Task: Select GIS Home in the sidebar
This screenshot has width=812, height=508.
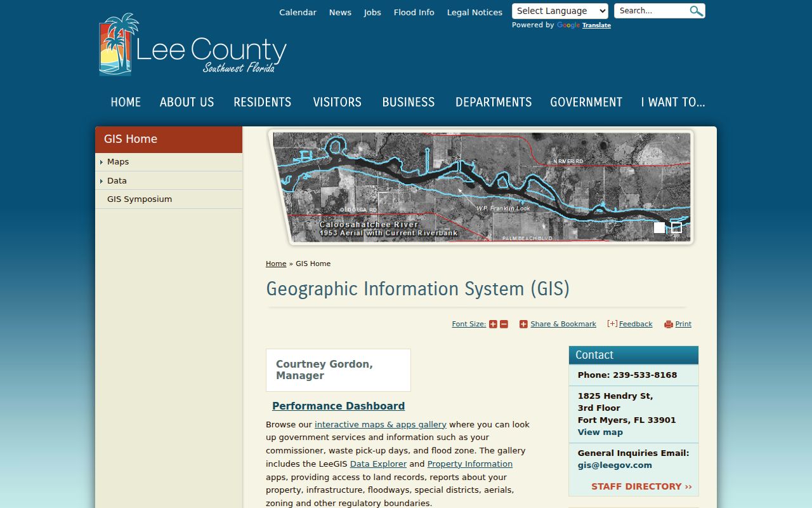Action: coord(169,139)
